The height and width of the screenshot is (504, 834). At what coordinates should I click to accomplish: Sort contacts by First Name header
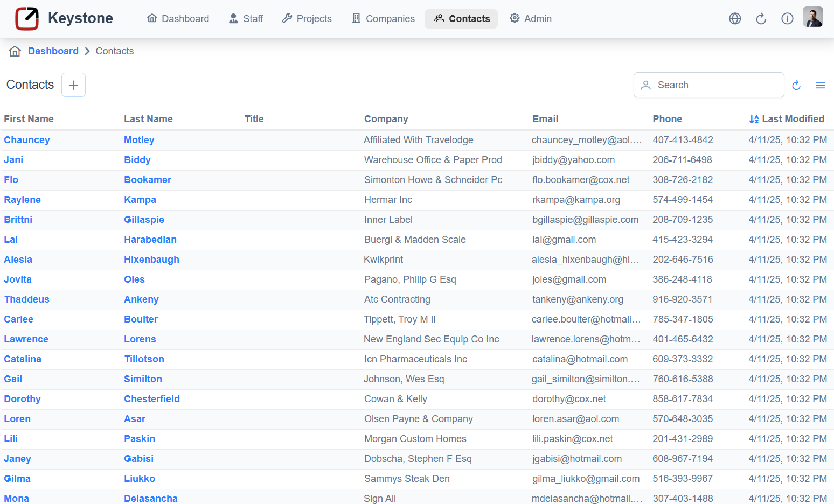coord(29,119)
